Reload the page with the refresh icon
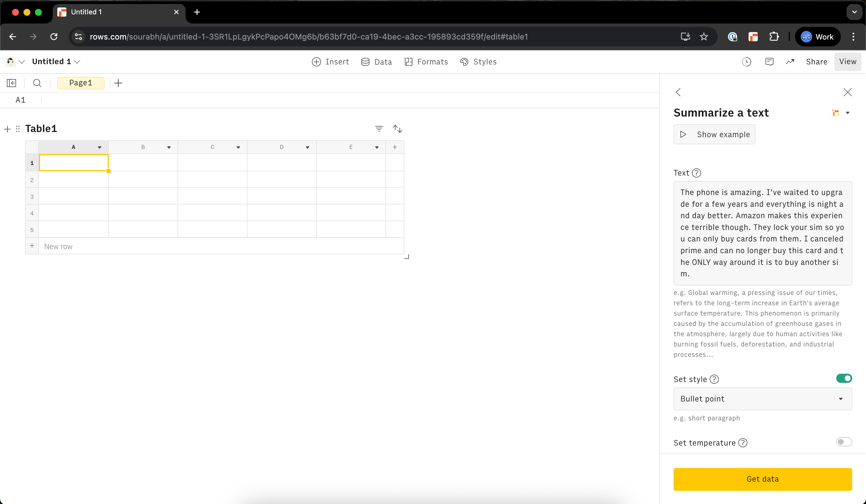The height and width of the screenshot is (504, 866). tap(54, 37)
